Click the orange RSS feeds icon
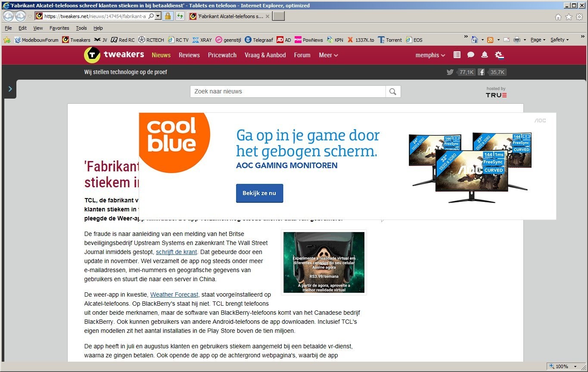Image resolution: width=588 pixels, height=372 pixels. [x=490, y=40]
